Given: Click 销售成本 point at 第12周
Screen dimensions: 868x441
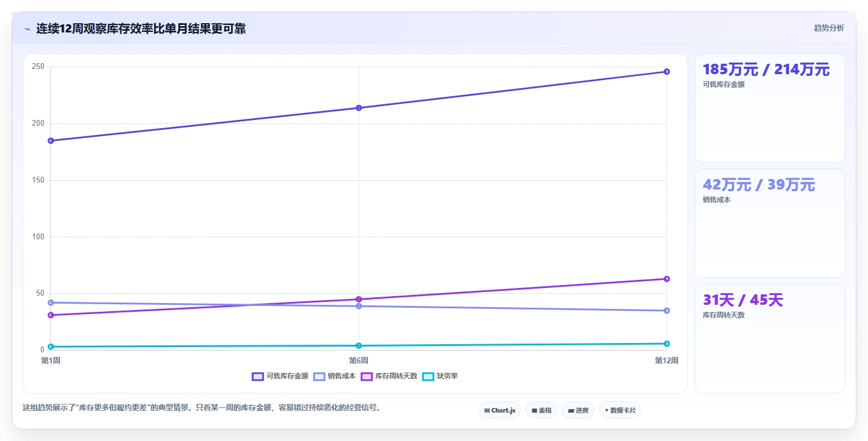Looking at the screenshot, I should pyautogui.click(x=666, y=311).
